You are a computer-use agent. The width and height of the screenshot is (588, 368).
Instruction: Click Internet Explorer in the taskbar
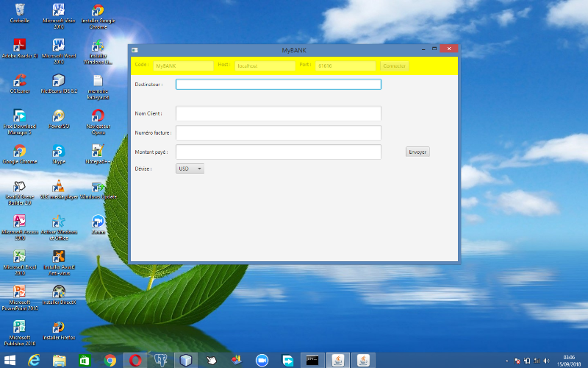(x=34, y=360)
